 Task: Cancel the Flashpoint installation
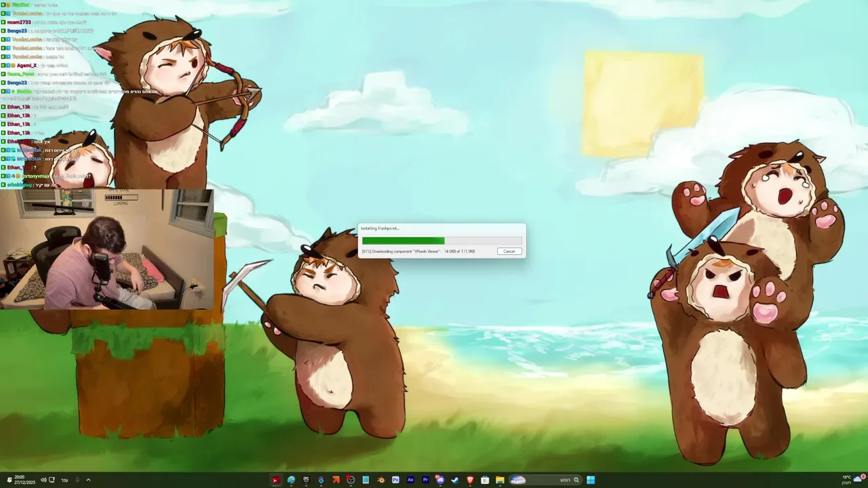point(509,251)
